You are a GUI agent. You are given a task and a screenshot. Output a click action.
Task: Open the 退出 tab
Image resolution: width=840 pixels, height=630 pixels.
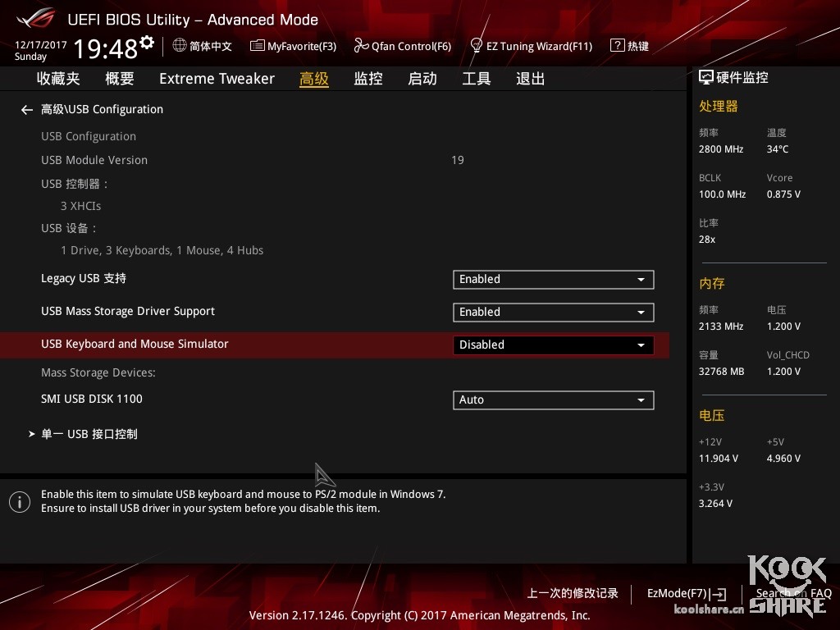click(531, 79)
